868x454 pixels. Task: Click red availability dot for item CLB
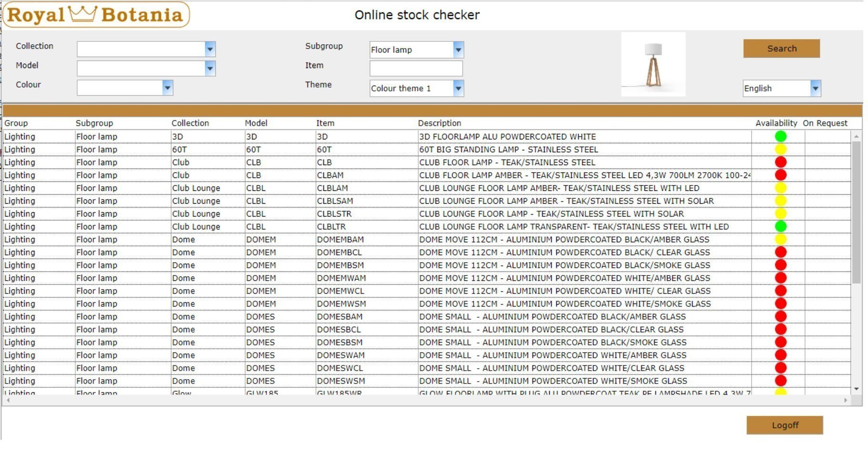coord(780,162)
